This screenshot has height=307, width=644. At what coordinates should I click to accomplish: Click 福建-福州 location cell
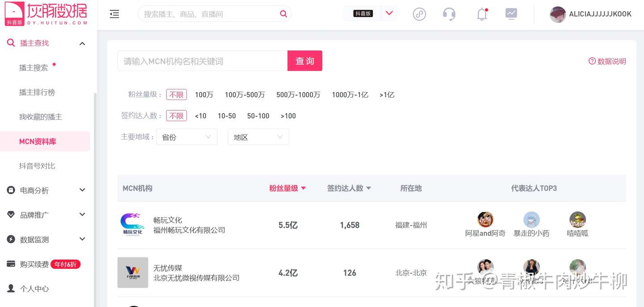click(x=411, y=225)
